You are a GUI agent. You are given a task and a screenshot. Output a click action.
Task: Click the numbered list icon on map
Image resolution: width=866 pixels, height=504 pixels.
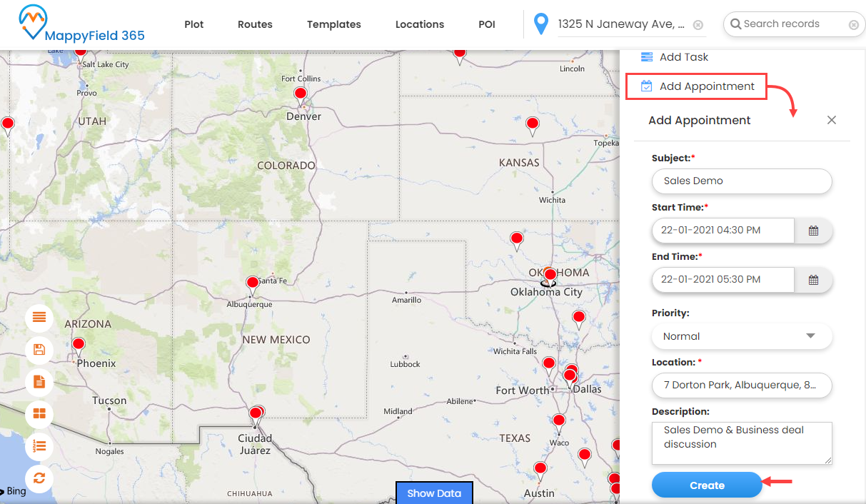39,446
